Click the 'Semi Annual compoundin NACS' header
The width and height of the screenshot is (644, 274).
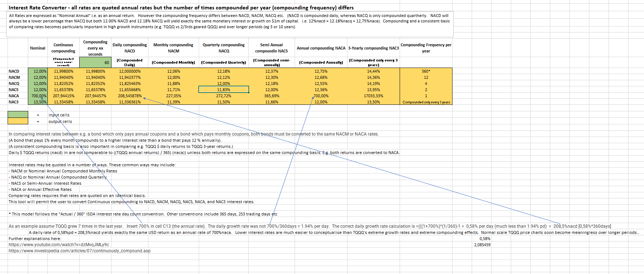pos(272,48)
